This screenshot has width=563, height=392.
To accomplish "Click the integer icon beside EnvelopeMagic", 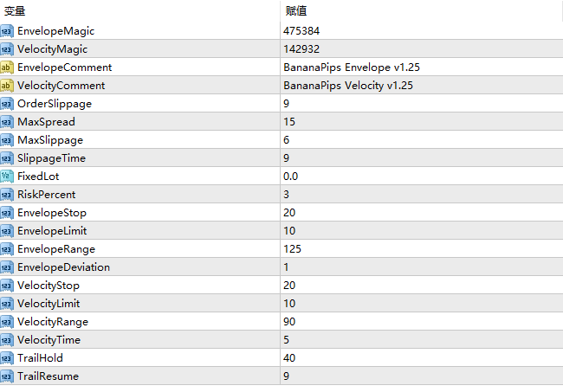I will [7, 31].
